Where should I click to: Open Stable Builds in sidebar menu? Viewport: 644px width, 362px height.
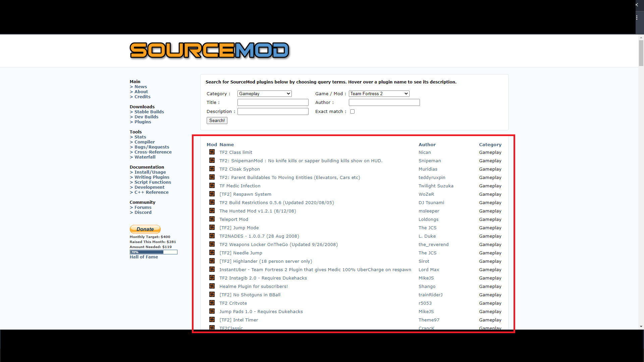point(149,112)
